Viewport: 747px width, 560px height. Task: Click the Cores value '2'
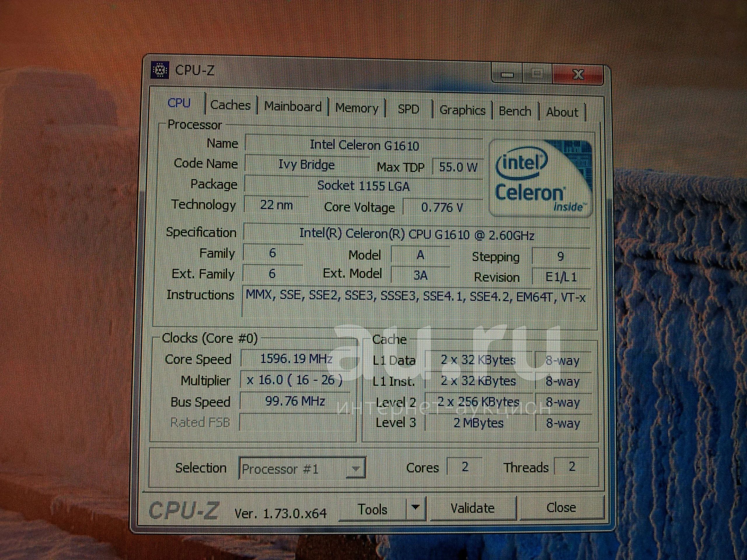pyautogui.click(x=465, y=467)
